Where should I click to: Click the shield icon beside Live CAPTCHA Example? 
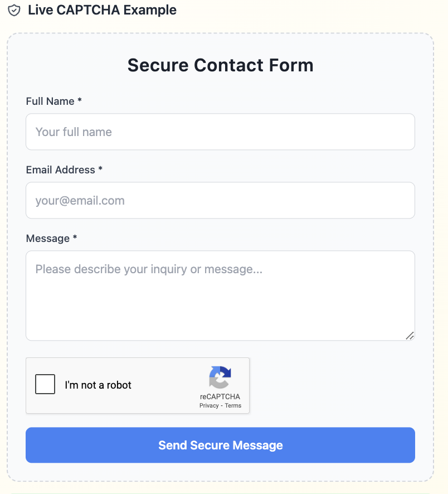pyautogui.click(x=14, y=10)
